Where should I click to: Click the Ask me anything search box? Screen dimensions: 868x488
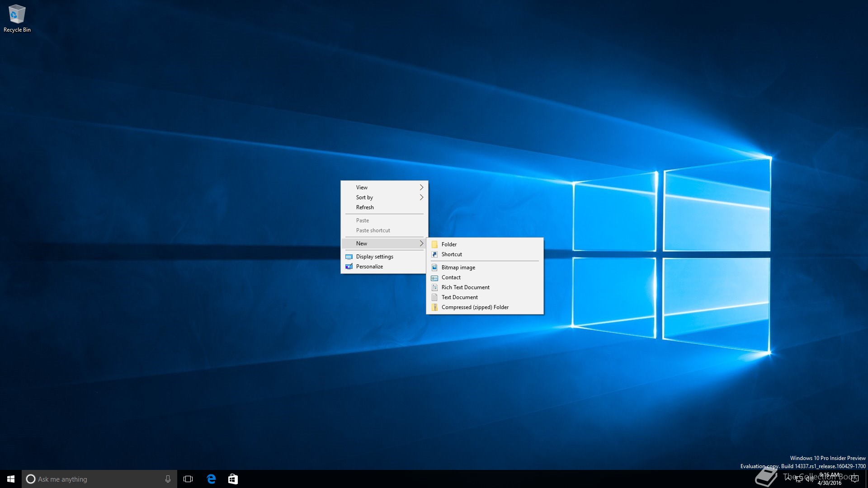99,479
